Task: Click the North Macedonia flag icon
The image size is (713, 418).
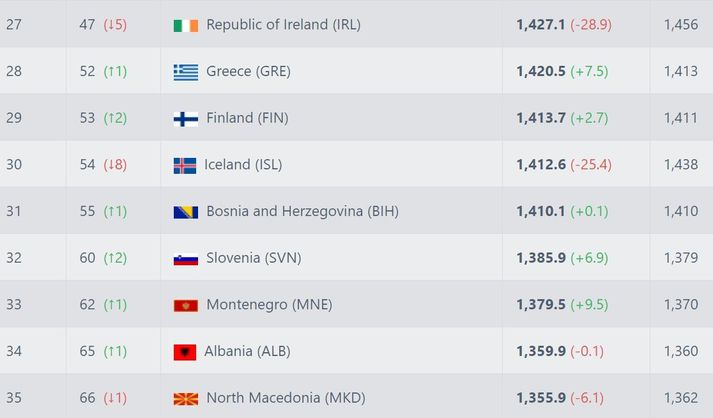Action: click(186, 399)
